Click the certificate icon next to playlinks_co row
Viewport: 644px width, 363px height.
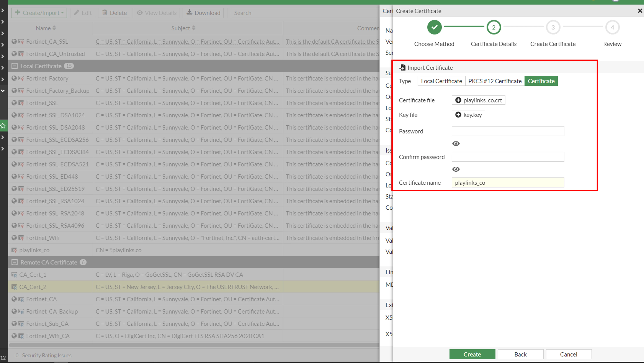[x=14, y=250]
